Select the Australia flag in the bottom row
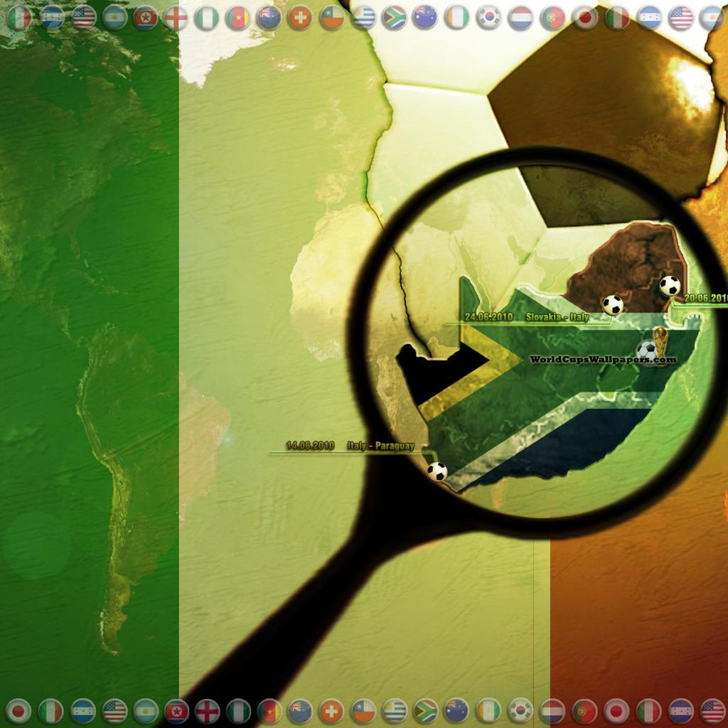This screenshot has width=728, height=728. (x=456, y=710)
